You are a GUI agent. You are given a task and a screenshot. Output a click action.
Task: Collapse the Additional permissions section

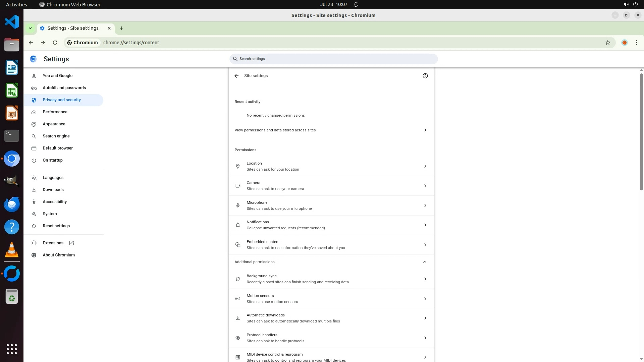pos(424,262)
